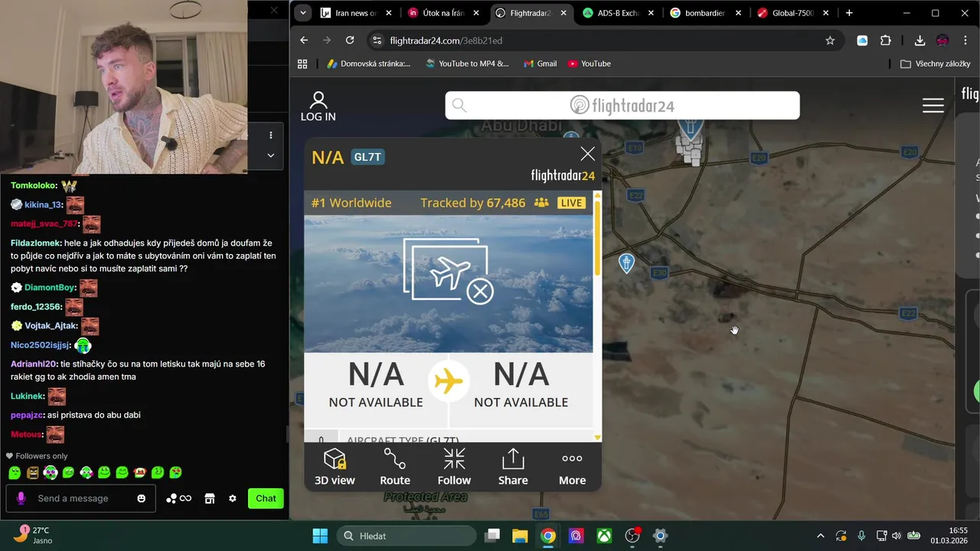980x551 pixels.
Task: Open the Gmail bookmark
Action: coord(540,64)
